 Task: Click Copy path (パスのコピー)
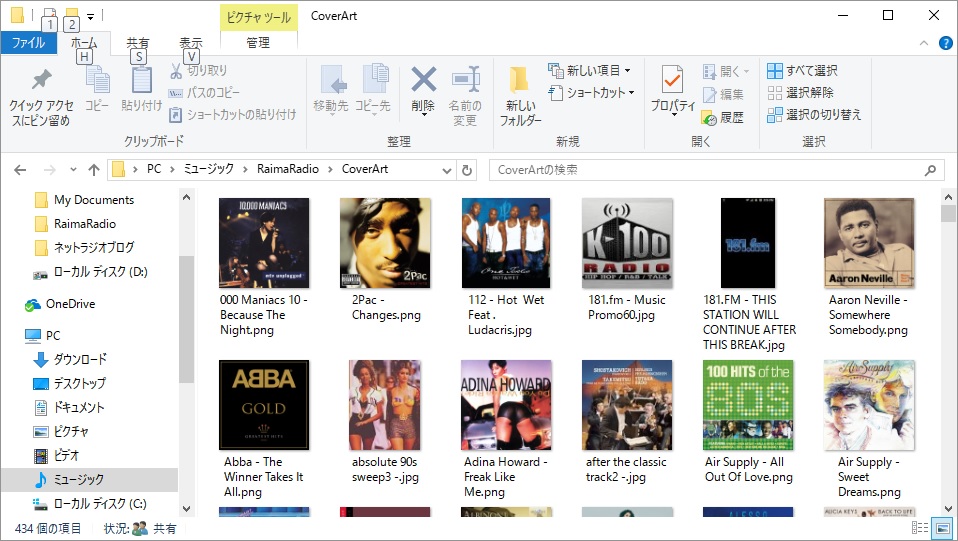coord(205,93)
